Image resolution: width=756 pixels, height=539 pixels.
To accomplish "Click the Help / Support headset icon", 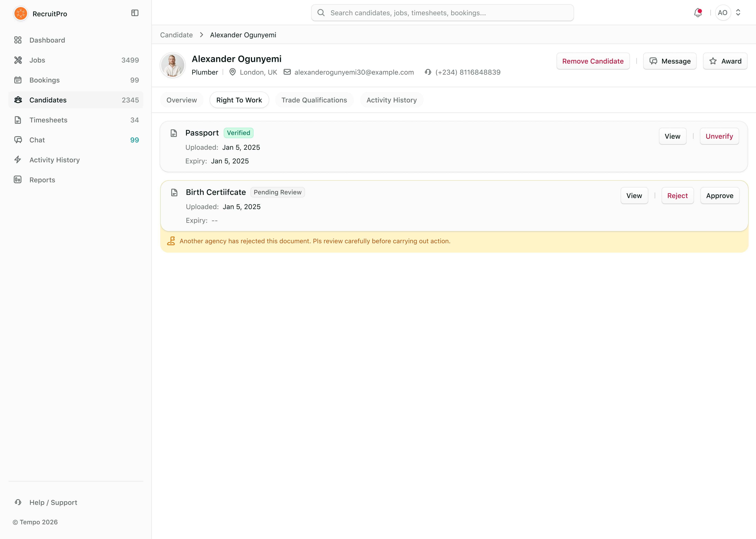I will pos(18,502).
